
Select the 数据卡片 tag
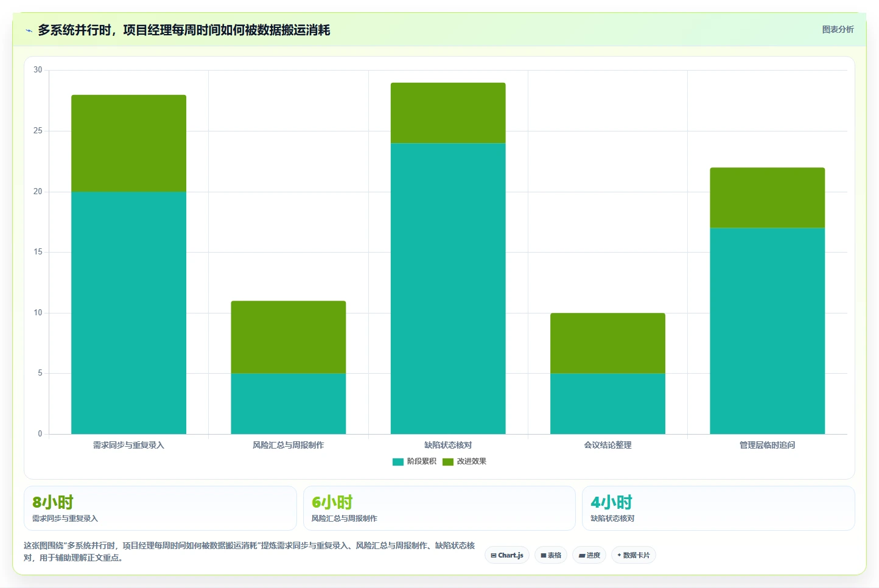(x=633, y=555)
